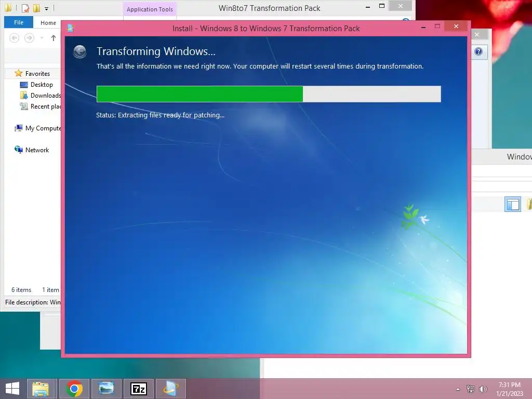Open the File tab in Explorer
Image resolution: width=532 pixels, height=399 pixels.
click(x=19, y=22)
